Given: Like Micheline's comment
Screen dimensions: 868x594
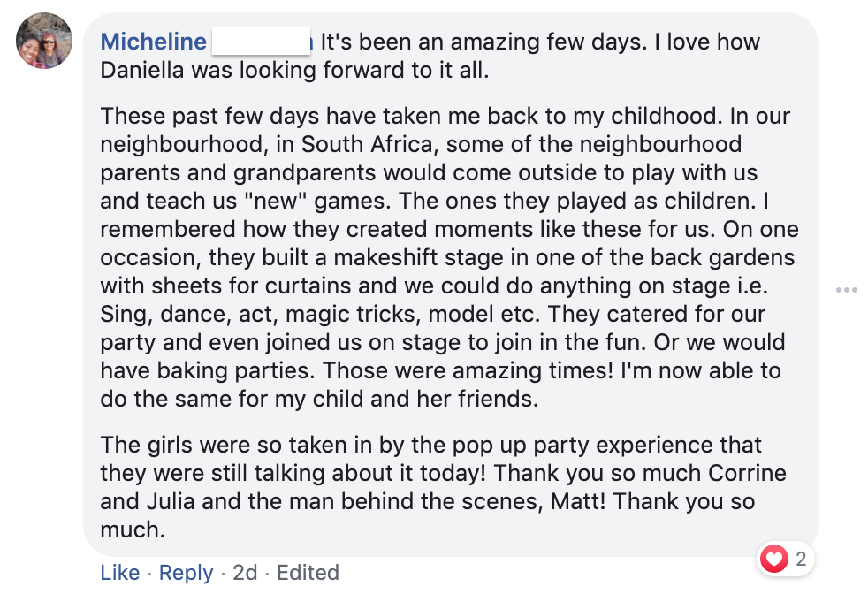Looking at the screenshot, I should [x=119, y=573].
